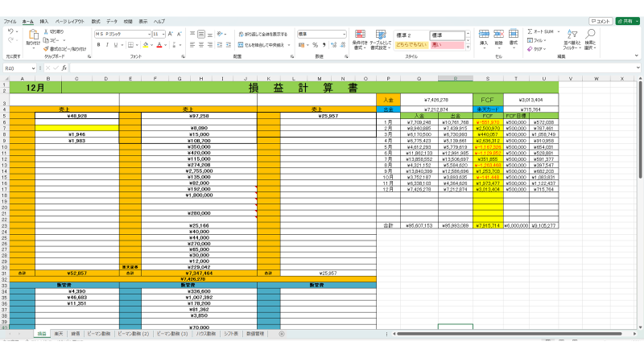Open the 挿入 (Insert) ribbon tab

coord(44,21)
